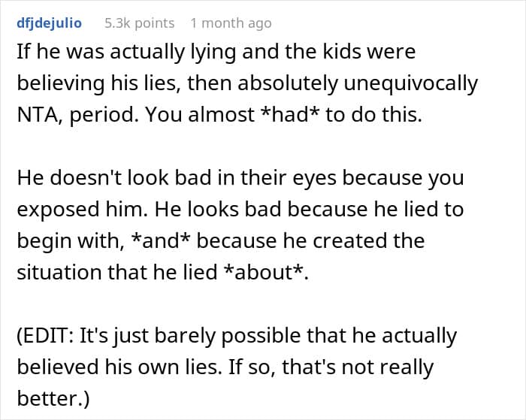The height and width of the screenshot is (420, 526).
Task: Click the line starting "situation that he lied"
Action: pos(162,272)
